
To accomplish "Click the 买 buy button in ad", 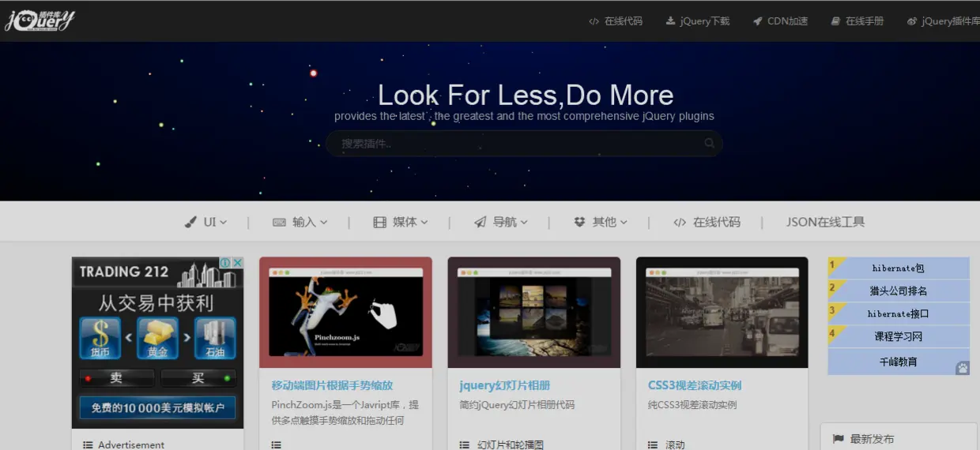I will click(x=198, y=378).
